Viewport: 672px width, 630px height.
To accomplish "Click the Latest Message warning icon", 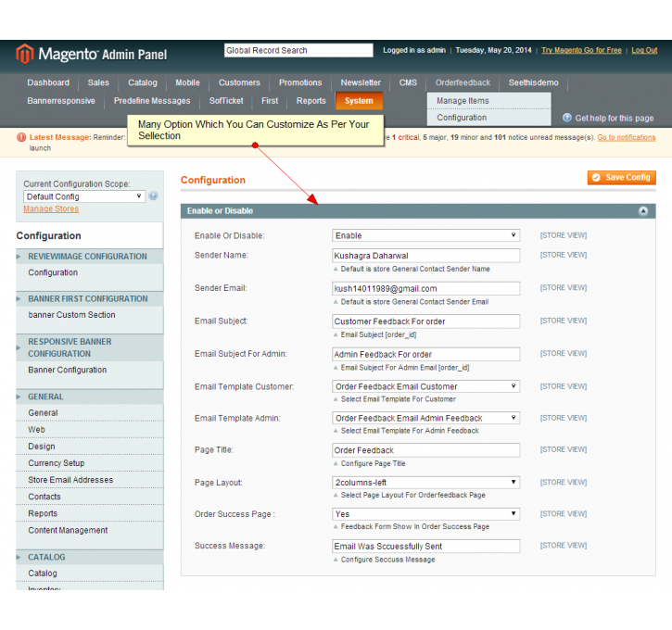I will 21,137.
